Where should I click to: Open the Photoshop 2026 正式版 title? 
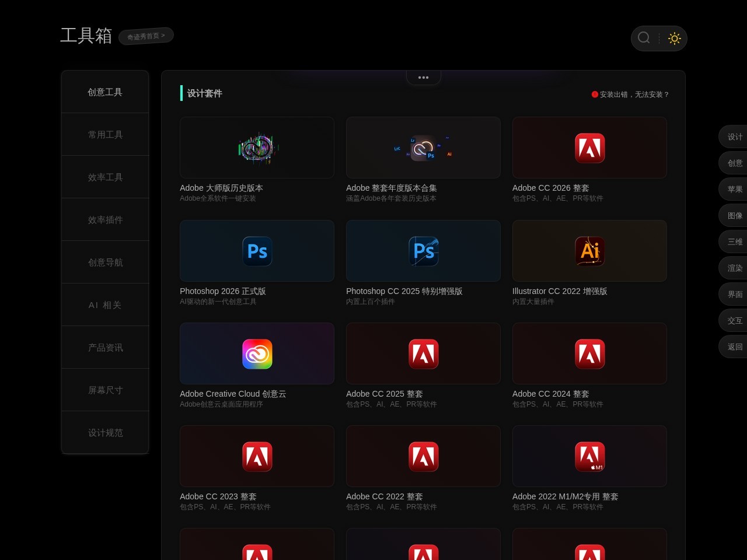click(x=223, y=291)
